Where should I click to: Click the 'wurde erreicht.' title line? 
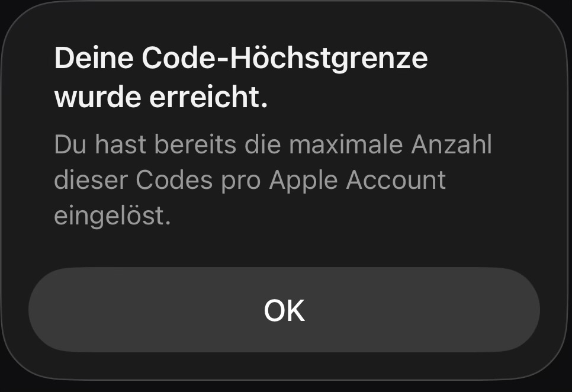pyautogui.click(x=161, y=97)
